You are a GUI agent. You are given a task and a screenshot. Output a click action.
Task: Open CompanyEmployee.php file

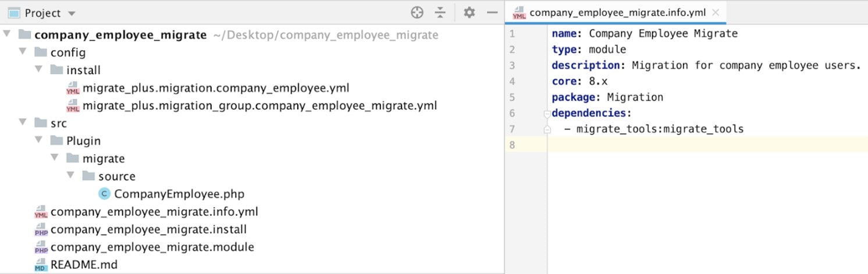tap(179, 194)
